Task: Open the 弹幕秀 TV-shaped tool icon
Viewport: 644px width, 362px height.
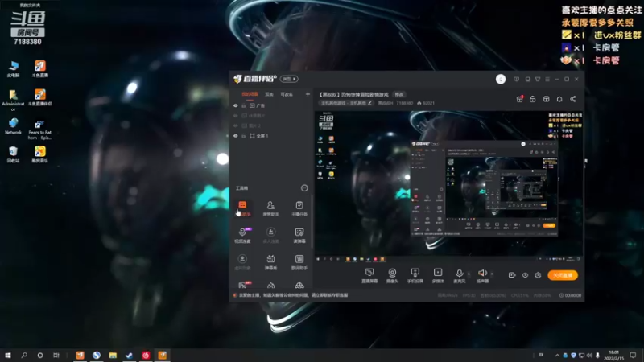Action: point(270,262)
